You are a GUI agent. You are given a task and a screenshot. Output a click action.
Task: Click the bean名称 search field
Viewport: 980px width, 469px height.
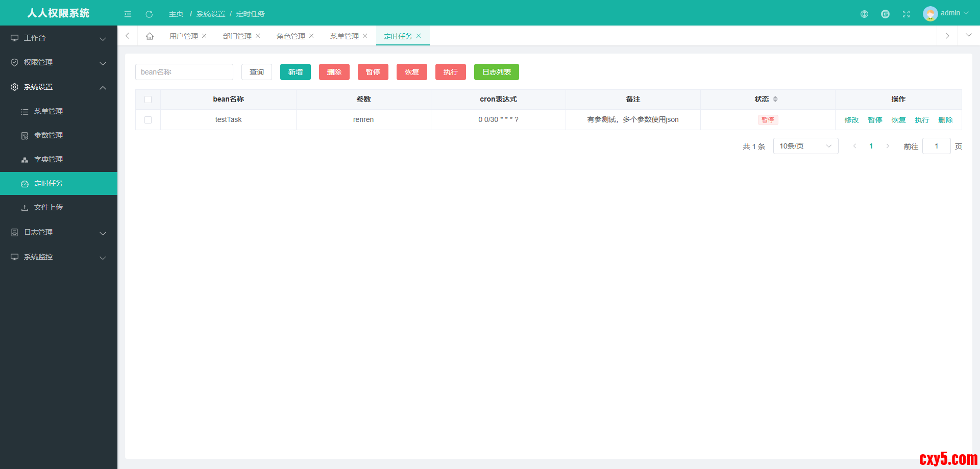(x=184, y=72)
